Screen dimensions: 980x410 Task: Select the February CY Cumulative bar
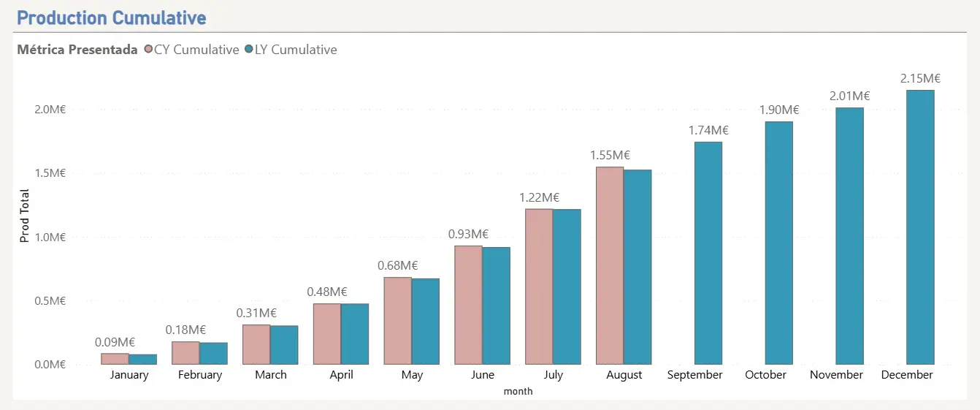185,353
